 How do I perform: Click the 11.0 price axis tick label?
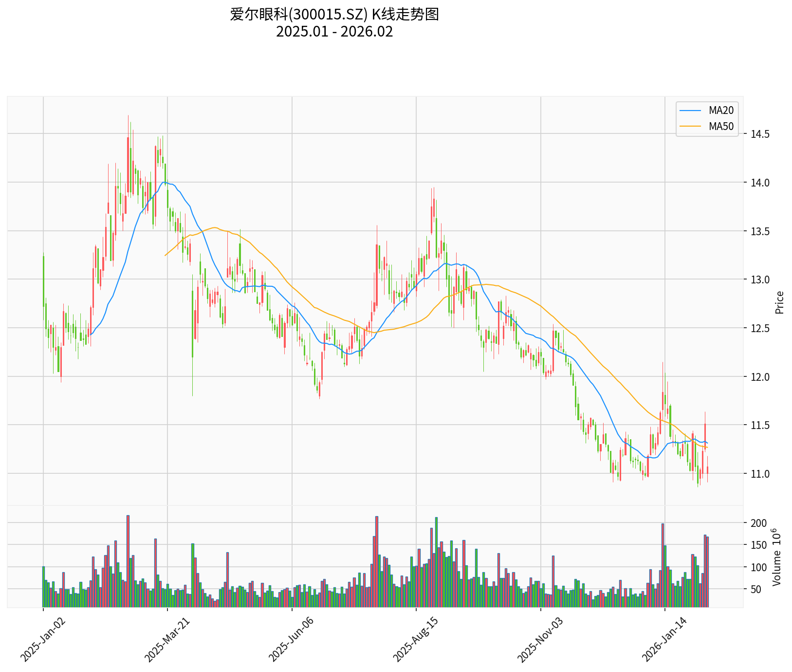click(759, 473)
